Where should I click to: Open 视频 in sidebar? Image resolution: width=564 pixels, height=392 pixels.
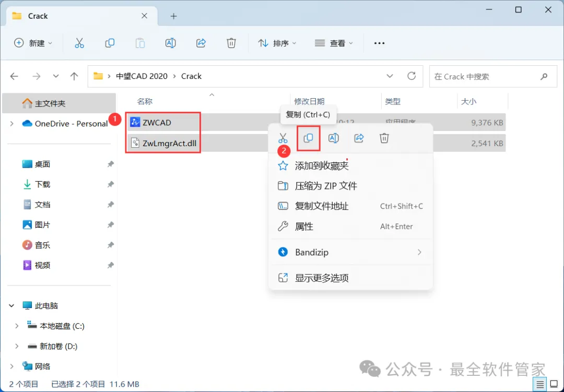(42, 265)
